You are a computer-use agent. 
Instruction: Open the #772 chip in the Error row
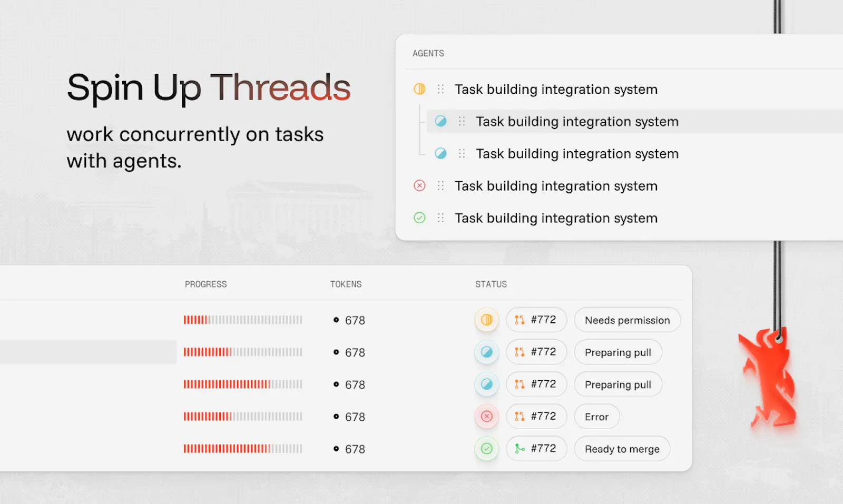[536, 417]
